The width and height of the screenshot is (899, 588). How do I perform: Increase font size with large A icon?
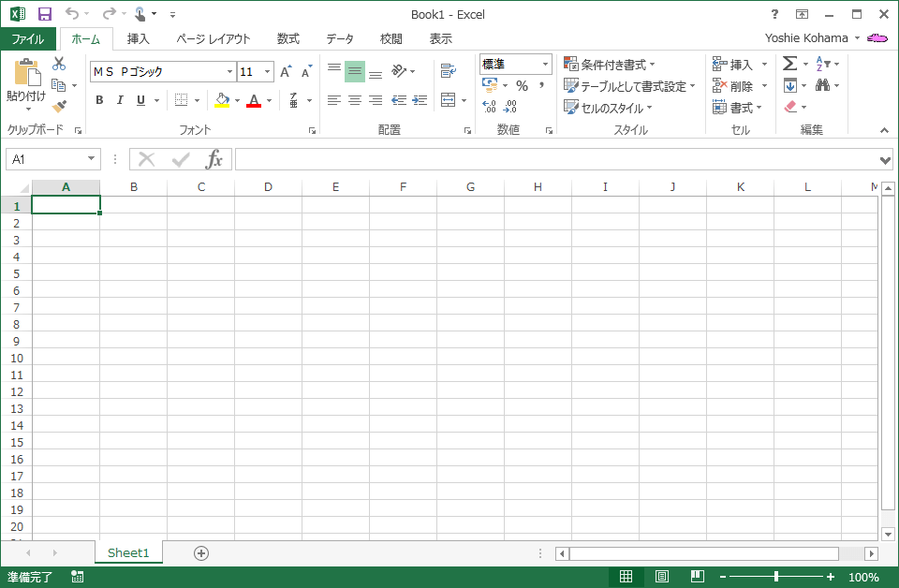point(286,72)
